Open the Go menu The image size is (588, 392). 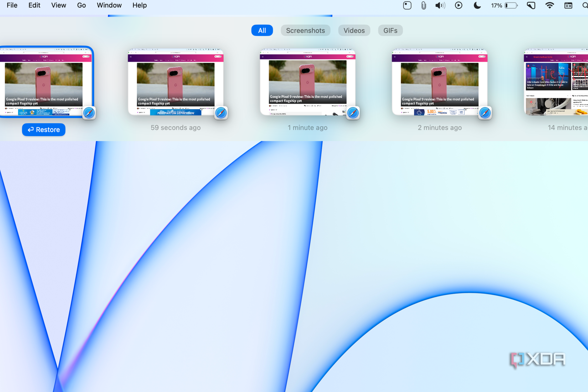(81, 5)
